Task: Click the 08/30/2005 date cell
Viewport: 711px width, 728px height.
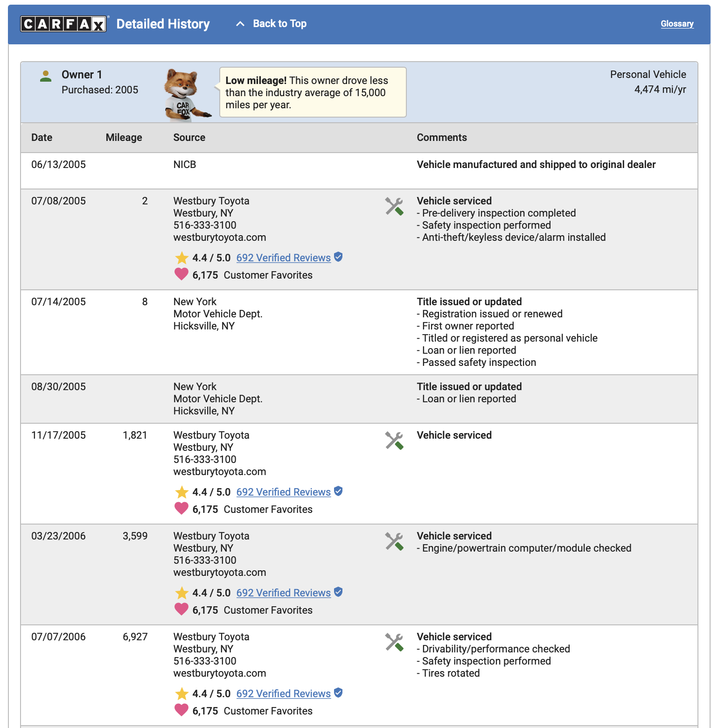Action: [58, 387]
